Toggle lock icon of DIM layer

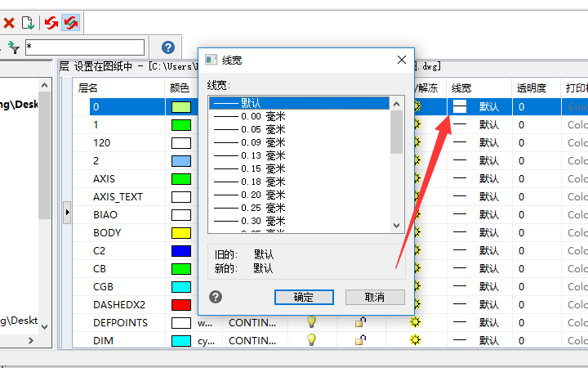[360, 340]
